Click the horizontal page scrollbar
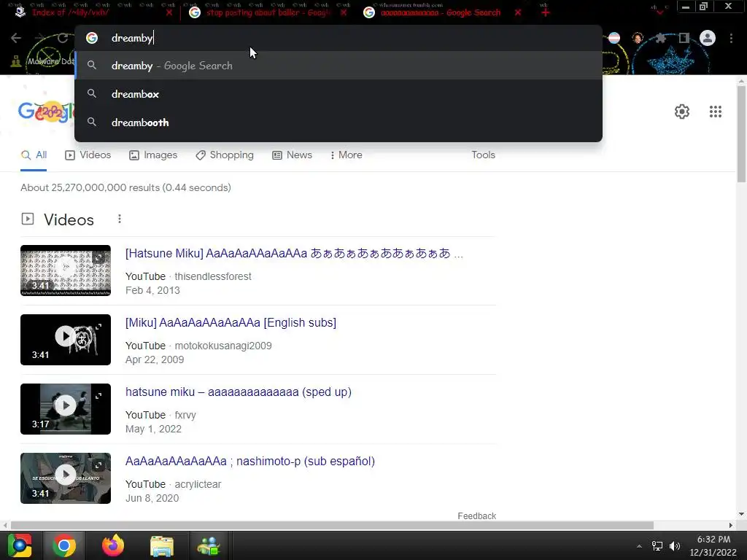 pyautogui.click(x=332, y=525)
